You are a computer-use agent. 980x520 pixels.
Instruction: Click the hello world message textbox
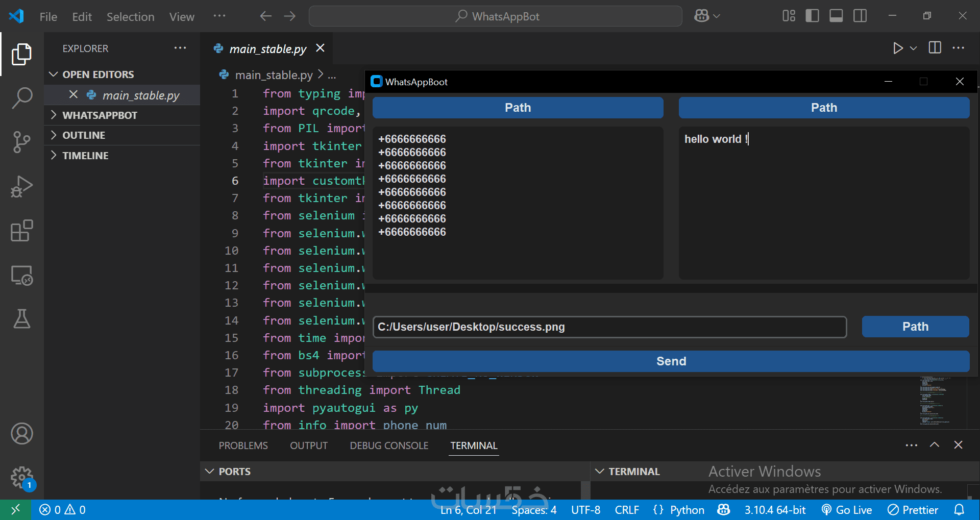click(824, 203)
